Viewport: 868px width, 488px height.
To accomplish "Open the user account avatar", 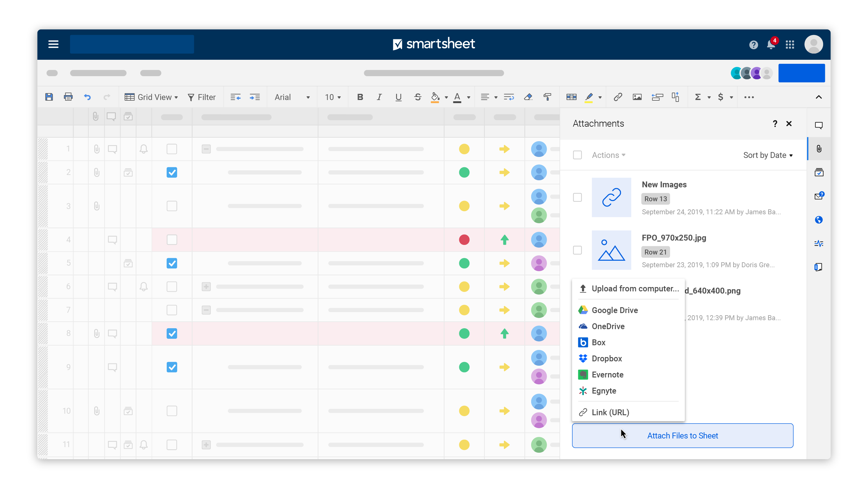I will 813,44.
